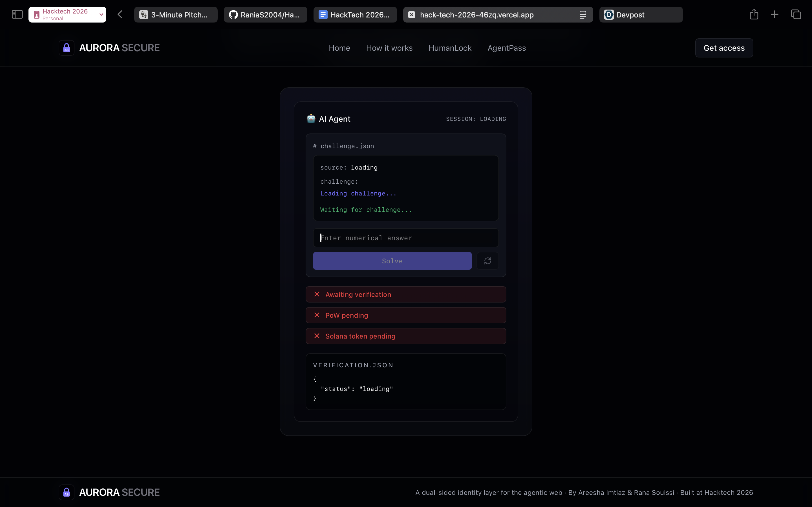
Task: Switch to the RaniaS2004 GitHub tab
Action: coord(265,15)
